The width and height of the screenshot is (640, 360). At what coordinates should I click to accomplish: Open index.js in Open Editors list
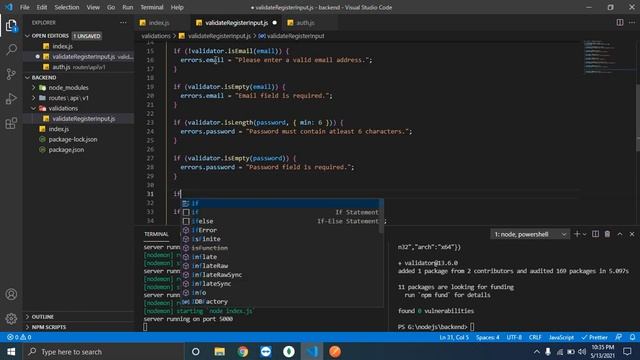62,46
